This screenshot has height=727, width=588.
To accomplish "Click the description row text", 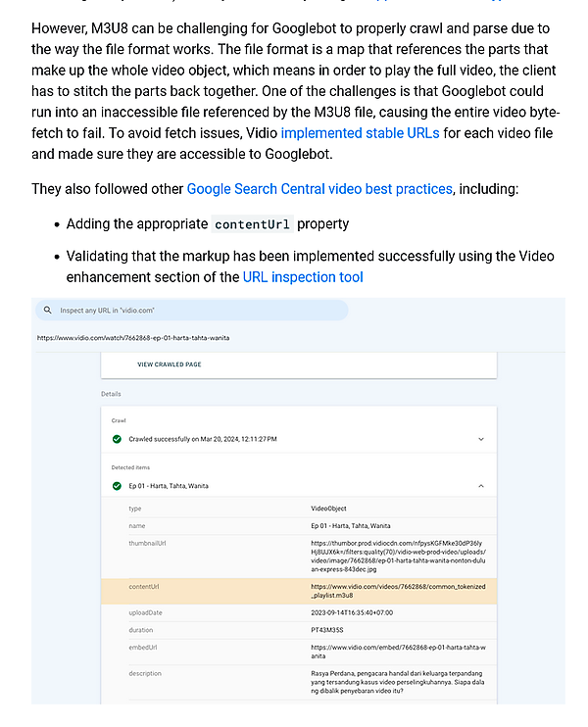I will pyautogui.click(x=398, y=685).
